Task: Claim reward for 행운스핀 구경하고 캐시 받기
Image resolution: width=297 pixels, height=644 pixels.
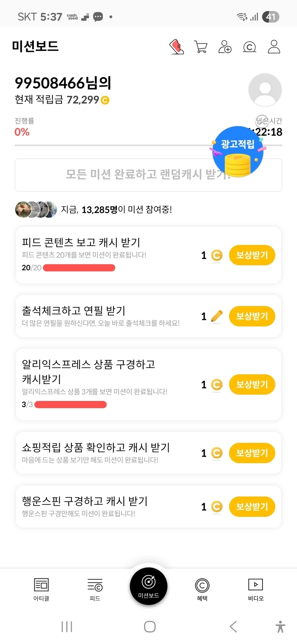Action: click(x=252, y=507)
